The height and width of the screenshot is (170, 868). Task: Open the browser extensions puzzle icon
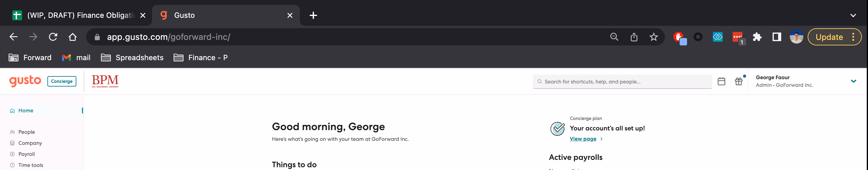pos(757,37)
